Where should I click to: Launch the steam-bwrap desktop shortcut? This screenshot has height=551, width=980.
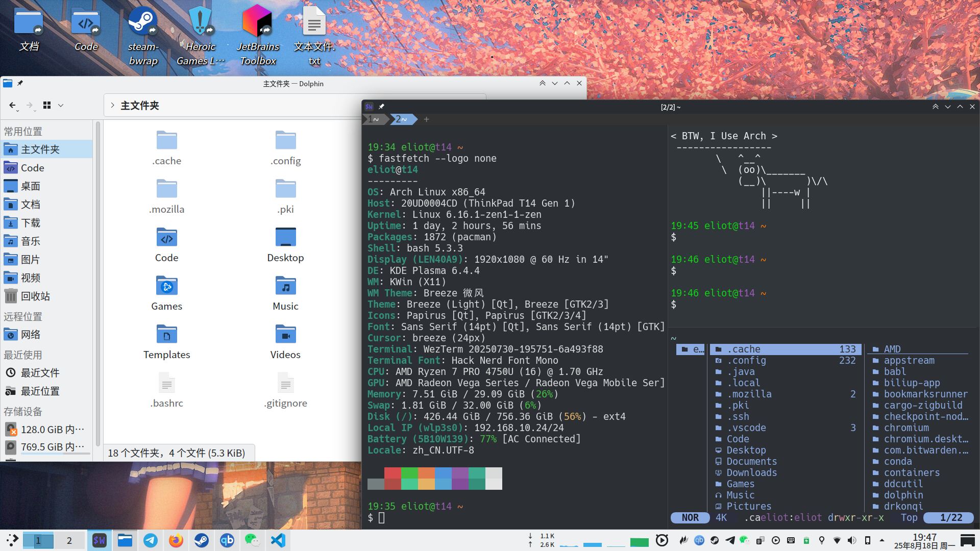tap(143, 36)
